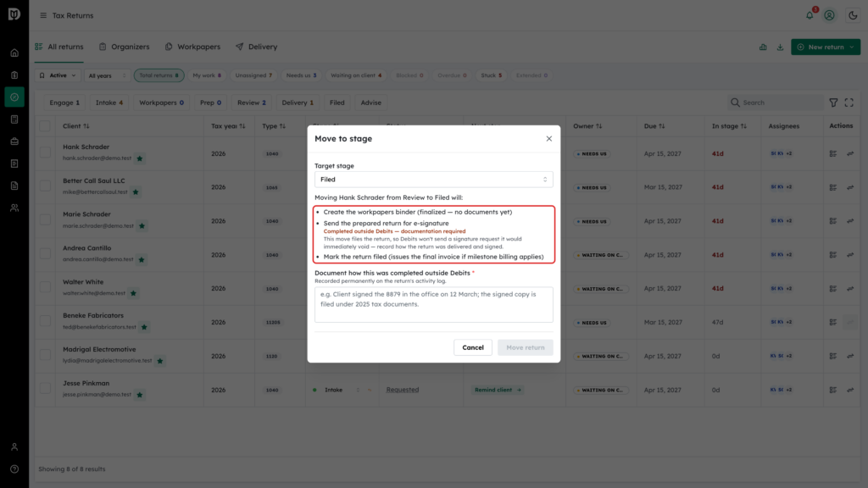Click the checklist action icon for Walter White
Screen dimensions: 868x488
pos(833,289)
